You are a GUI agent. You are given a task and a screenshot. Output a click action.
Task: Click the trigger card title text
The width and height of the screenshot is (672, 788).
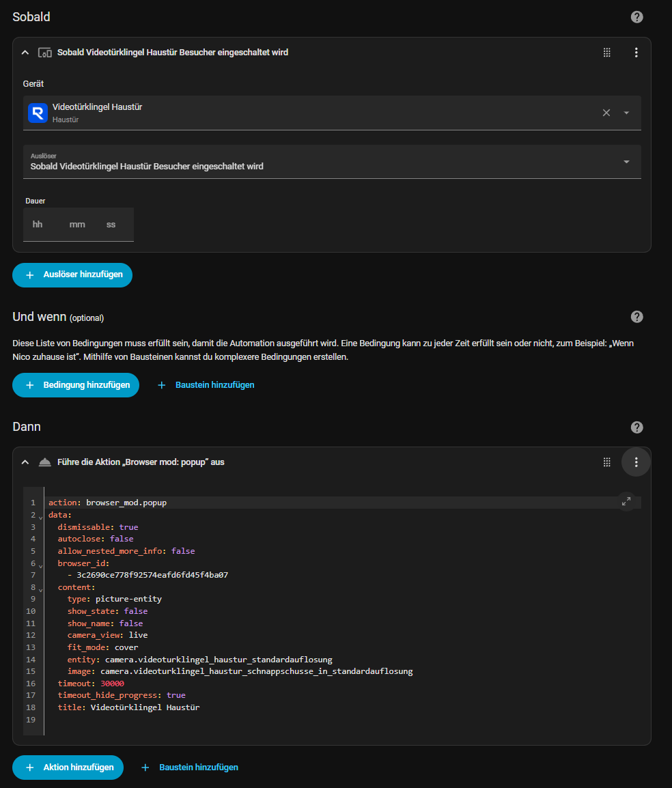coord(172,53)
